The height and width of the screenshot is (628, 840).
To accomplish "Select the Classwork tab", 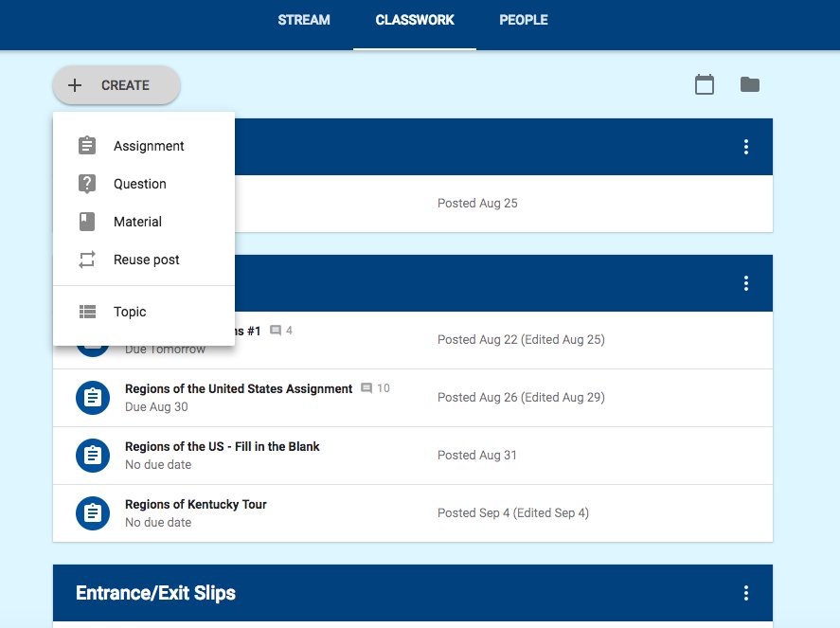I will pyautogui.click(x=415, y=20).
